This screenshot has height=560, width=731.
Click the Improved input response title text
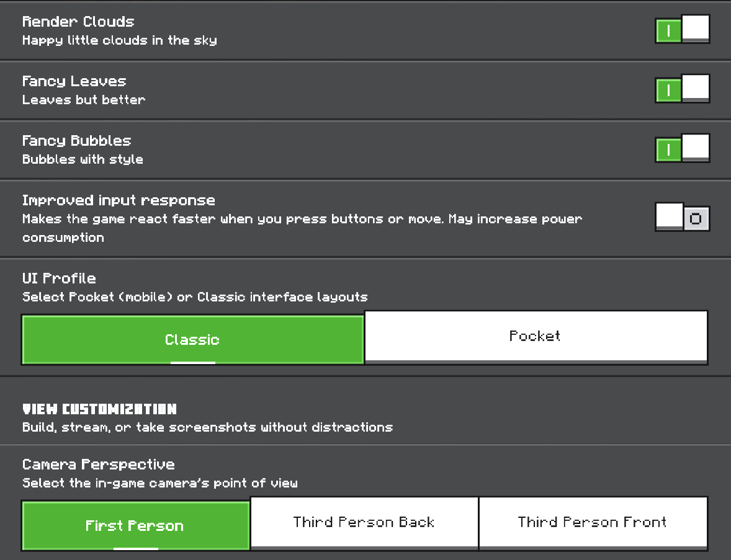pos(119,200)
